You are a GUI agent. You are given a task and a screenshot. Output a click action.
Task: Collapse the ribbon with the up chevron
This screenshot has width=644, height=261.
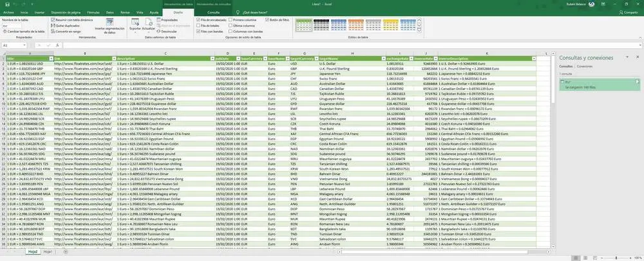click(x=639, y=37)
